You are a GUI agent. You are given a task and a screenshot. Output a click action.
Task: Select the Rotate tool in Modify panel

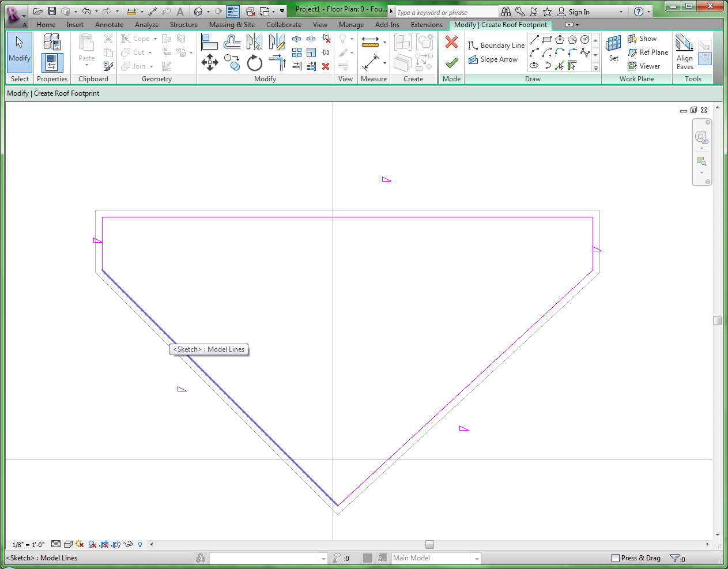(x=254, y=62)
